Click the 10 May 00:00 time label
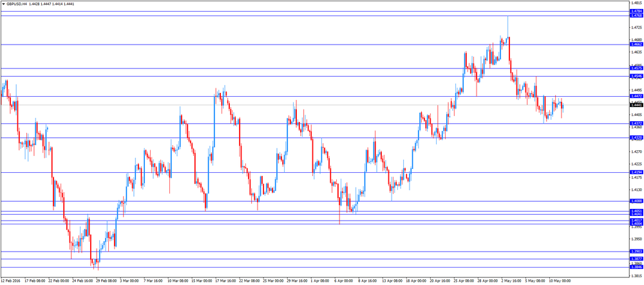The width and height of the screenshot is (644, 285). [x=561, y=282]
